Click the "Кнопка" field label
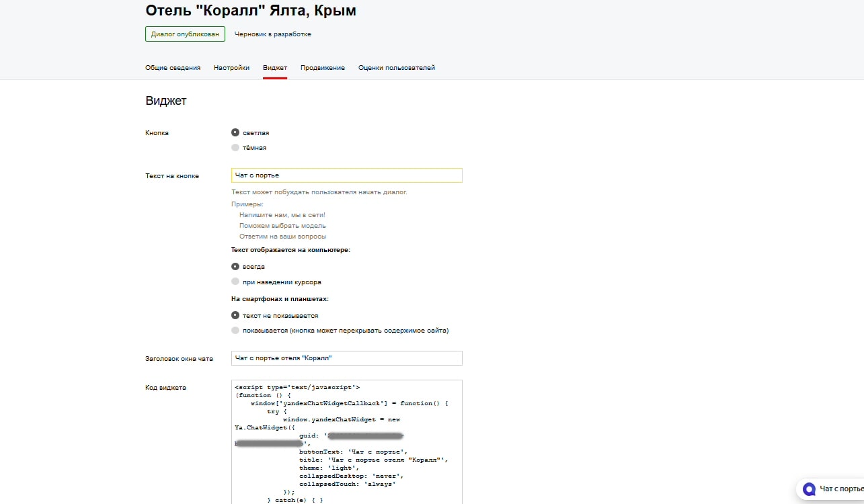Image resolution: width=864 pixels, height=504 pixels. pos(157,133)
